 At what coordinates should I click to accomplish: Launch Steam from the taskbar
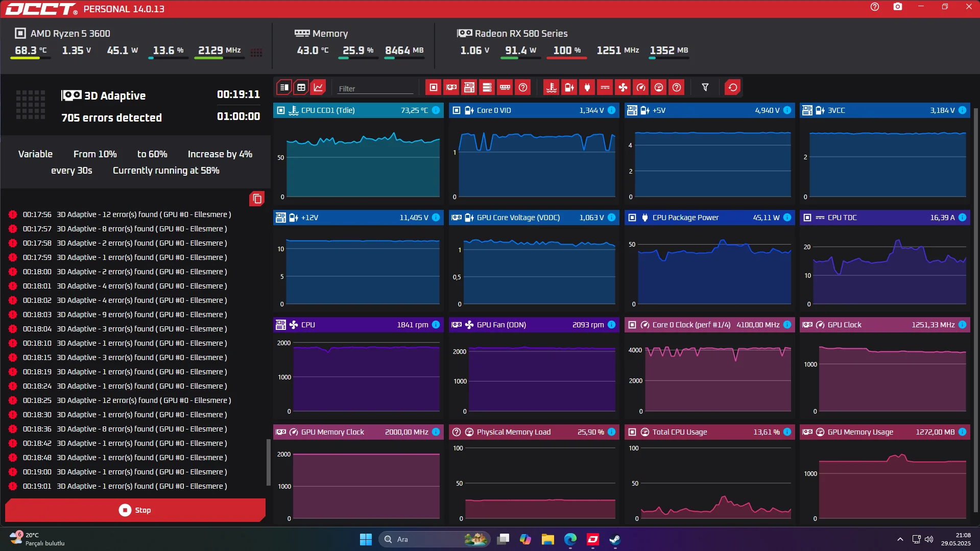tap(615, 539)
